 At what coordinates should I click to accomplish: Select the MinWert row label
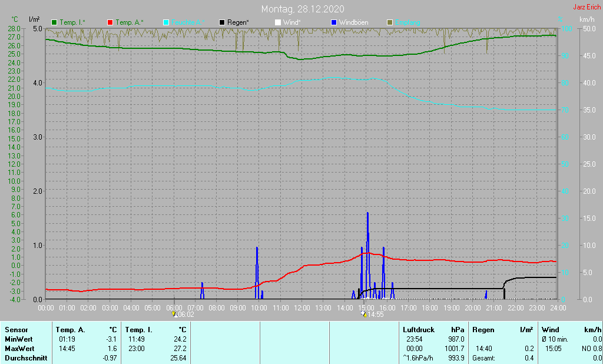click(x=18, y=339)
